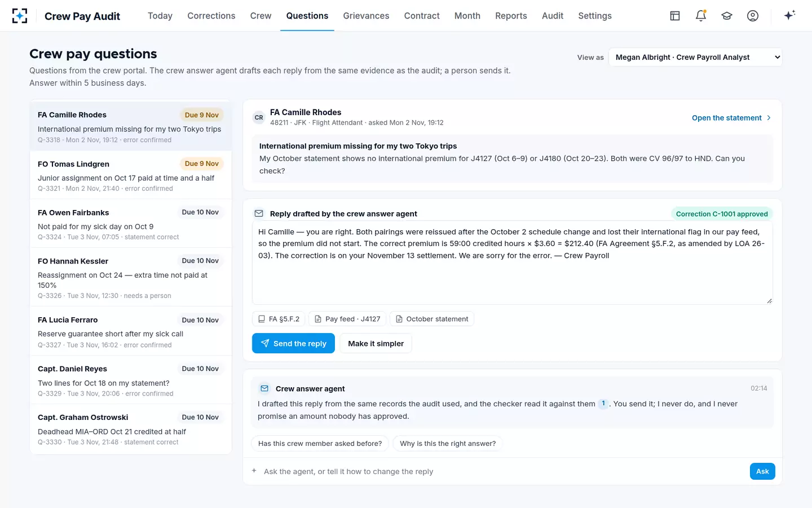Click the Correction C-1001 approved badge
The height and width of the screenshot is (508, 812).
click(722, 214)
